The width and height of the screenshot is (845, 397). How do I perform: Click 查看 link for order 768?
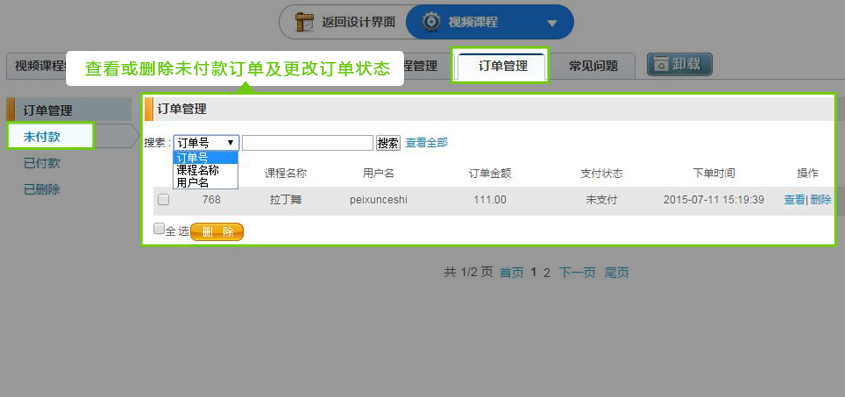(x=794, y=200)
